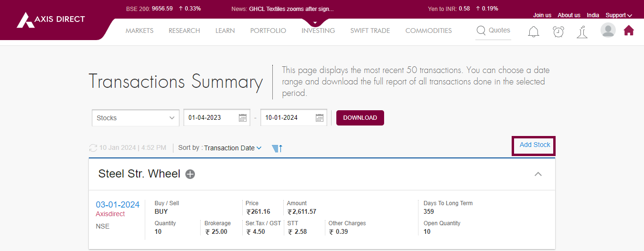
Task: Open the start date calendar picker
Action: (243, 118)
